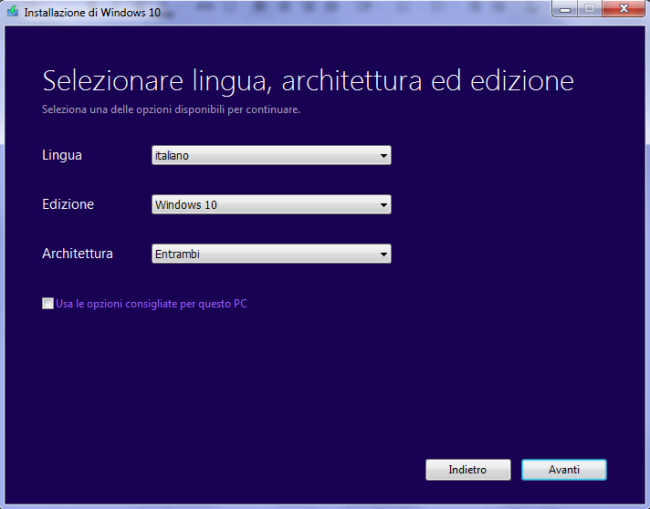Click the 'Selezionare lingua, architettura ed edizione' heading
Image resolution: width=650 pixels, height=509 pixels.
pyautogui.click(x=308, y=80)
